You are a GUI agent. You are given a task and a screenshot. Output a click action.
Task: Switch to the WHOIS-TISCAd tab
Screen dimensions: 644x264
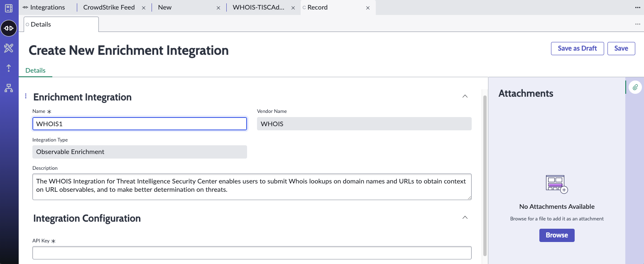258,7
